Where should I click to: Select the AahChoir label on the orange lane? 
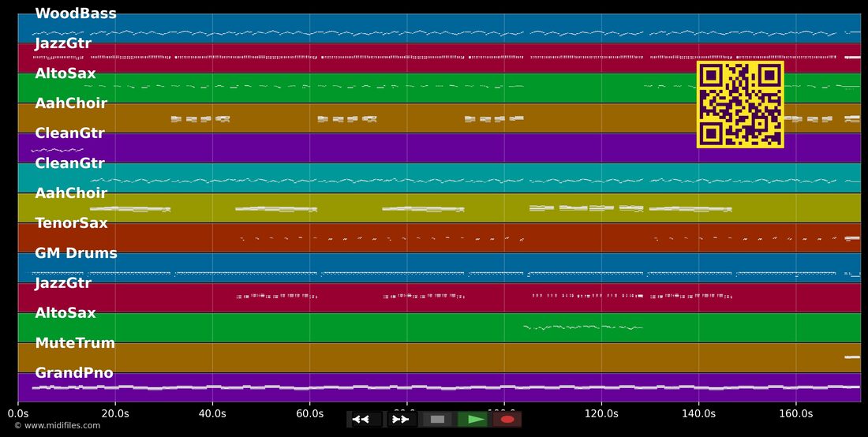point(71,103)
